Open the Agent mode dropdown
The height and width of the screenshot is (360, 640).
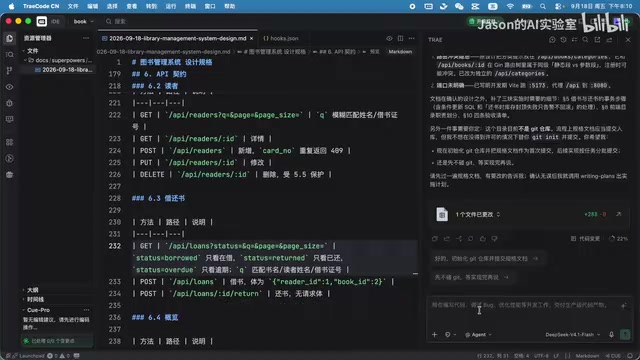click(478, 335)
